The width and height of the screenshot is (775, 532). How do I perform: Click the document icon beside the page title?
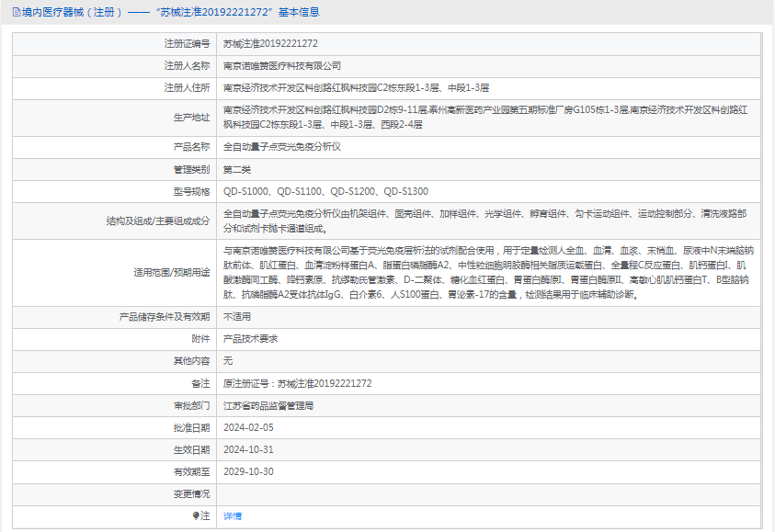click(17, 12)
